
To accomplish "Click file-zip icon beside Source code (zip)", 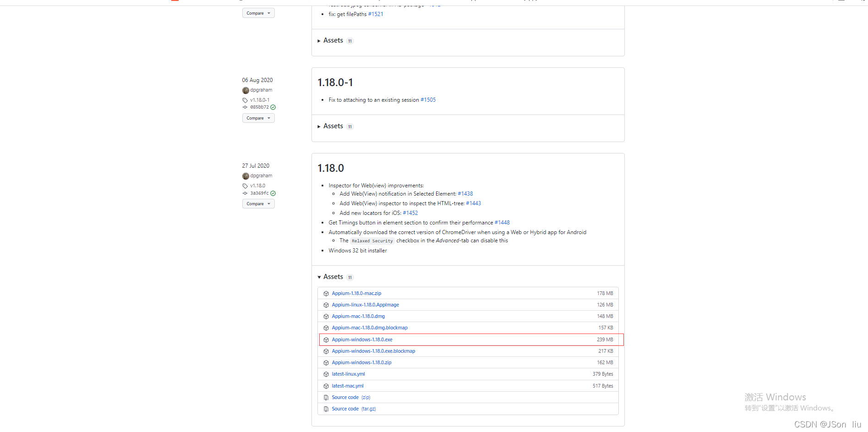I will point(326,398).
